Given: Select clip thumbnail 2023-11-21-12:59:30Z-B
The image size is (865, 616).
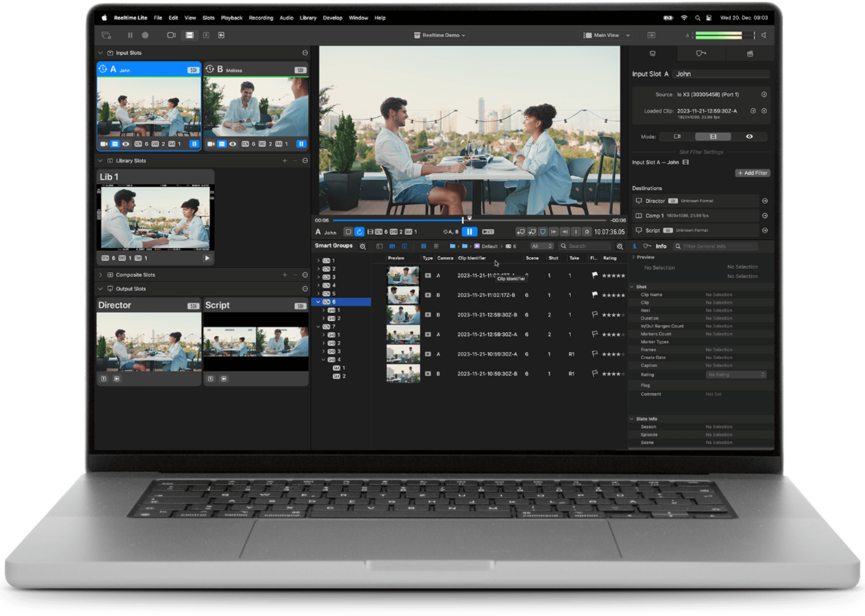Looking at the screenshot, I should point(403,315).
